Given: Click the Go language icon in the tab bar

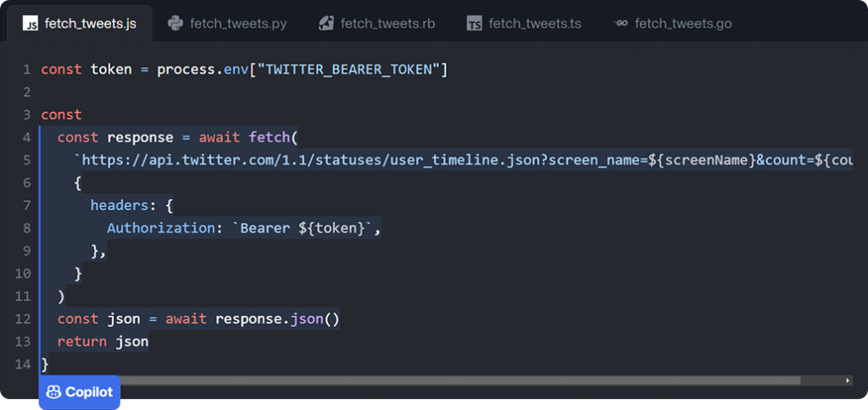Looking at the screenshot, I should [x=620, y=24].
